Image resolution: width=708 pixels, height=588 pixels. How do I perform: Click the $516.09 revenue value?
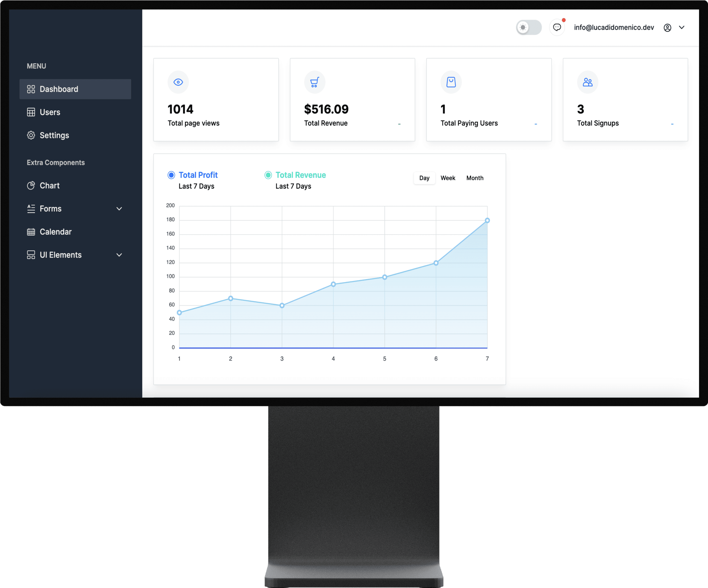[326, 109]
